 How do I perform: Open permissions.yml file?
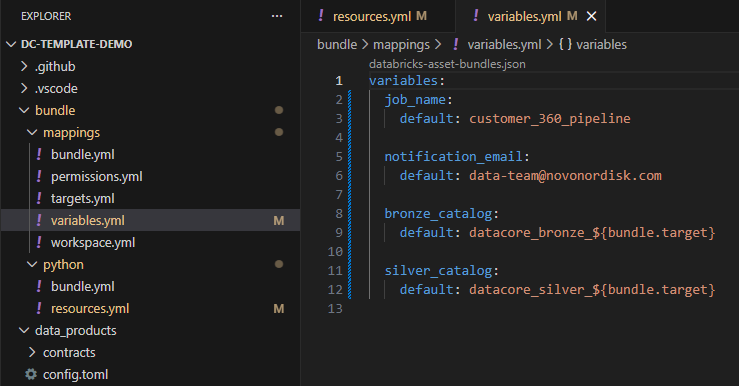(x=97, y=177)
